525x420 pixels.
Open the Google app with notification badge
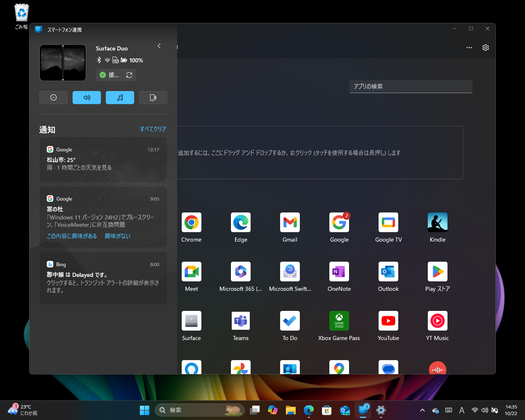coord(339,223)
